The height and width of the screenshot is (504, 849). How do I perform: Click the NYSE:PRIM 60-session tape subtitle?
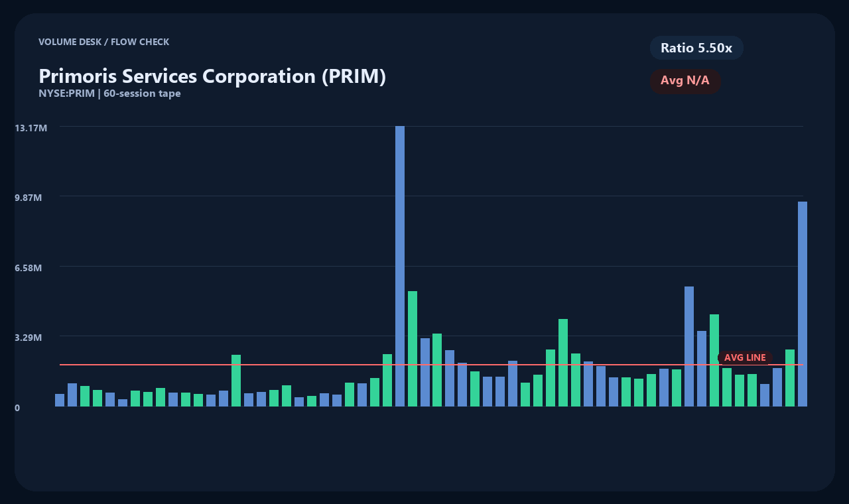click(x=109, y=94)
